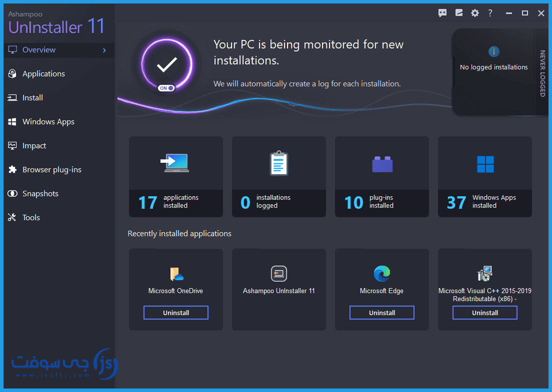Click the Microsoft Edge app icon
552x392 pixels.
382,274
